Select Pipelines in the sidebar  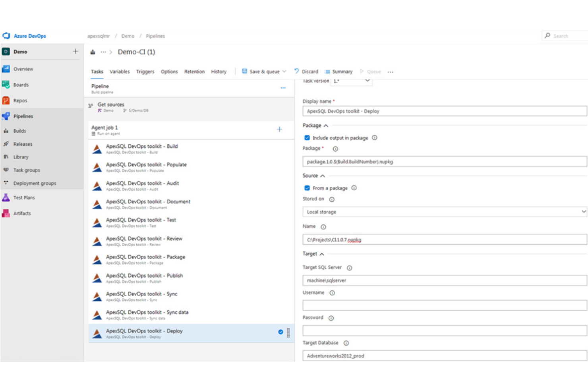[23, 116]
